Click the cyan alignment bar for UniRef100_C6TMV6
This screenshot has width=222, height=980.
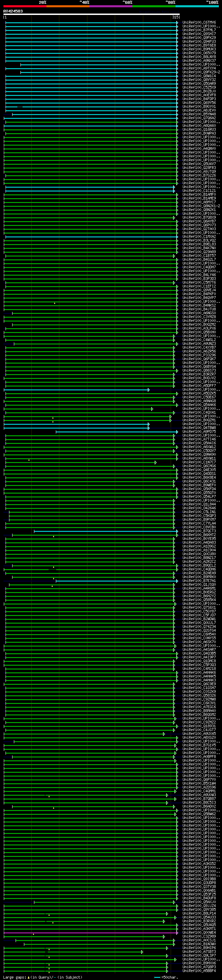click(92, 23)
